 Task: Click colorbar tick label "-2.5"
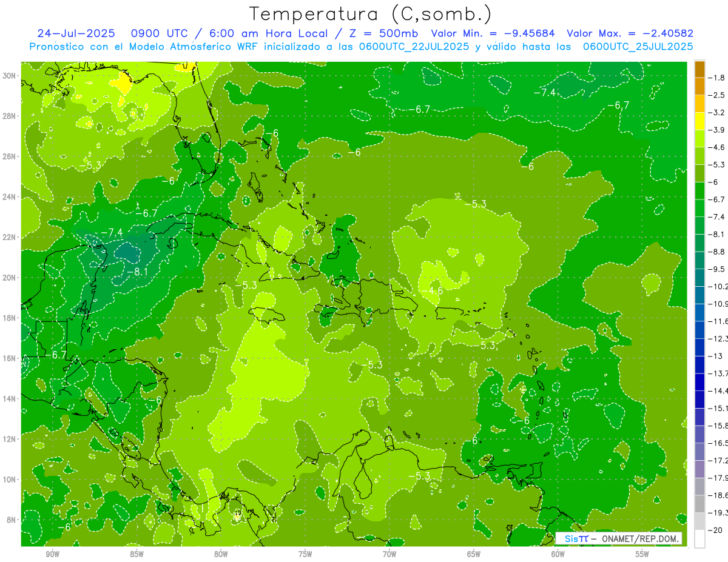point(717,95)
